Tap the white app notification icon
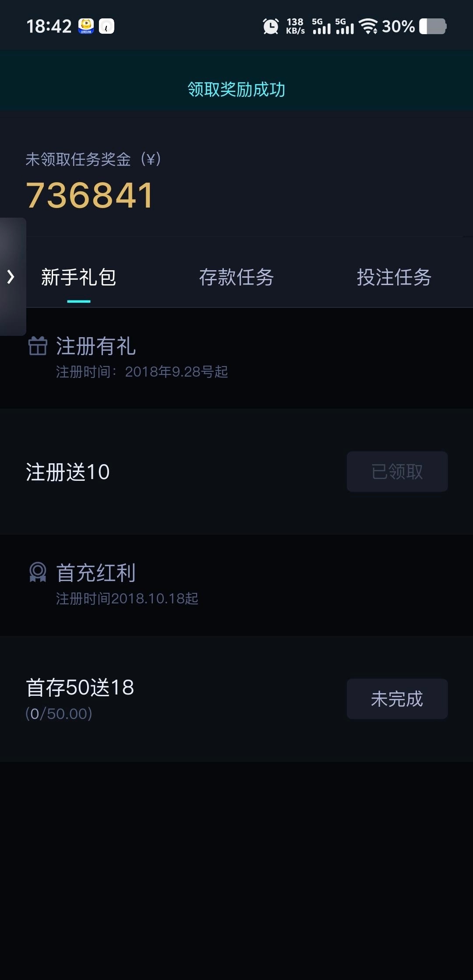 click(106, 26)
